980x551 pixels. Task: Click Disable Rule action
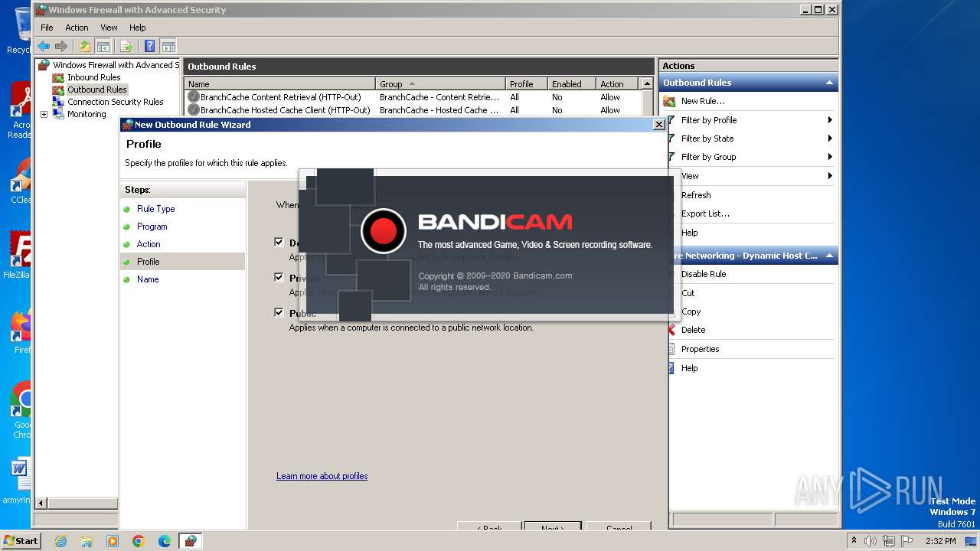click(704, 274)
